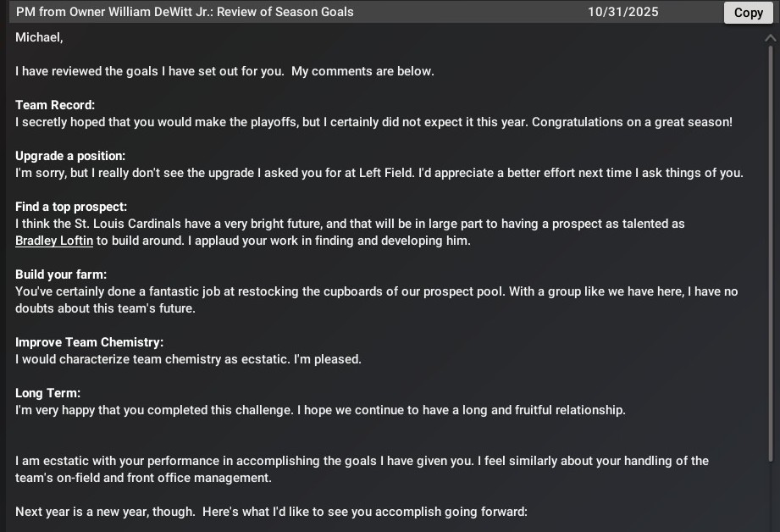This screenshot has height=532, width=780.
Task: Click the Congratulations on a great season sentence
Action: (632, 122)
